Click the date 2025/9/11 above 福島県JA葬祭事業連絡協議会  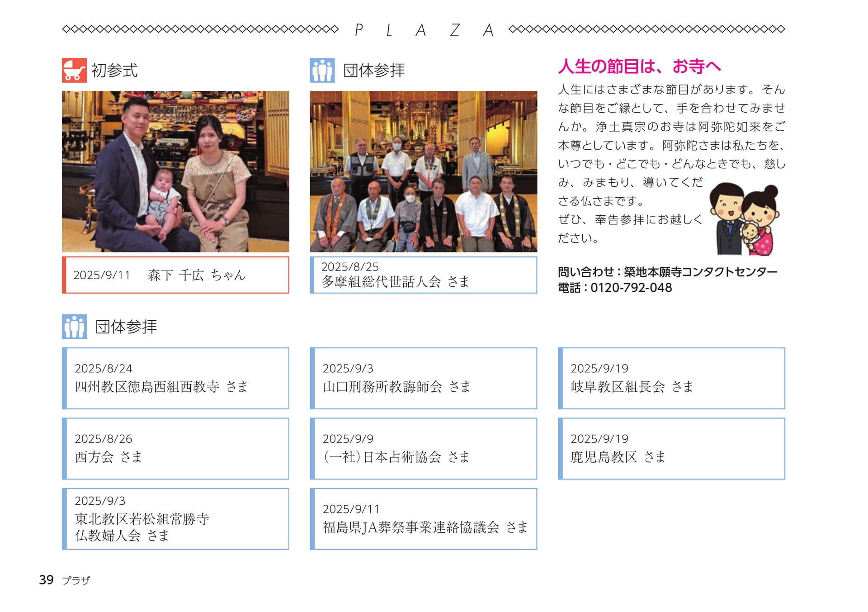tap(351, 509)
